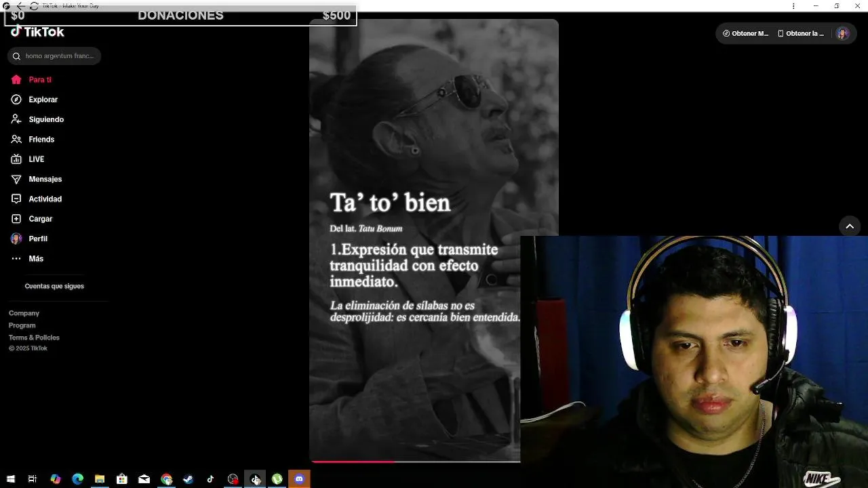Open File Explorer from taskbar
Screen dimensions: 868x488
point(100,479)
